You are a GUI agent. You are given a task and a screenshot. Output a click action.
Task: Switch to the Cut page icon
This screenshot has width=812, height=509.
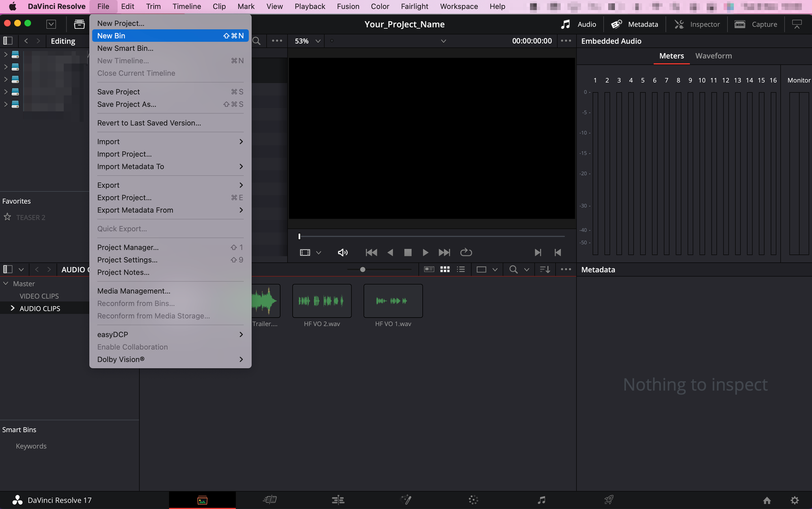pyautogui.click(x=270, y=500)
